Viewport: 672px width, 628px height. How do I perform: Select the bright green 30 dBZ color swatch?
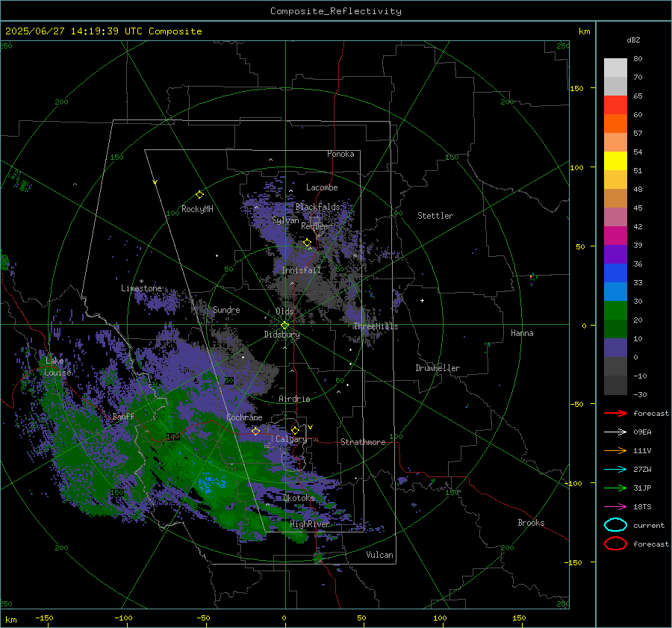click(x=615, y=311)
